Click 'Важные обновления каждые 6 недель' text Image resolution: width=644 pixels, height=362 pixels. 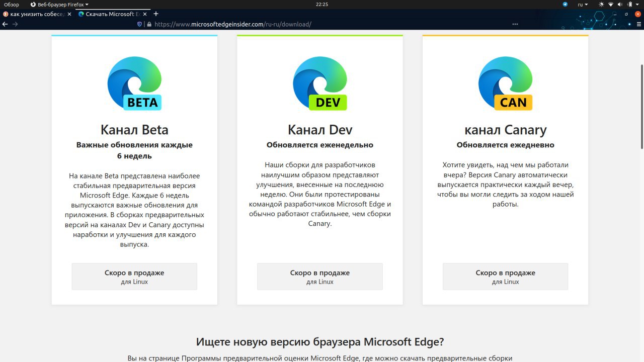[x=134, y=150]
